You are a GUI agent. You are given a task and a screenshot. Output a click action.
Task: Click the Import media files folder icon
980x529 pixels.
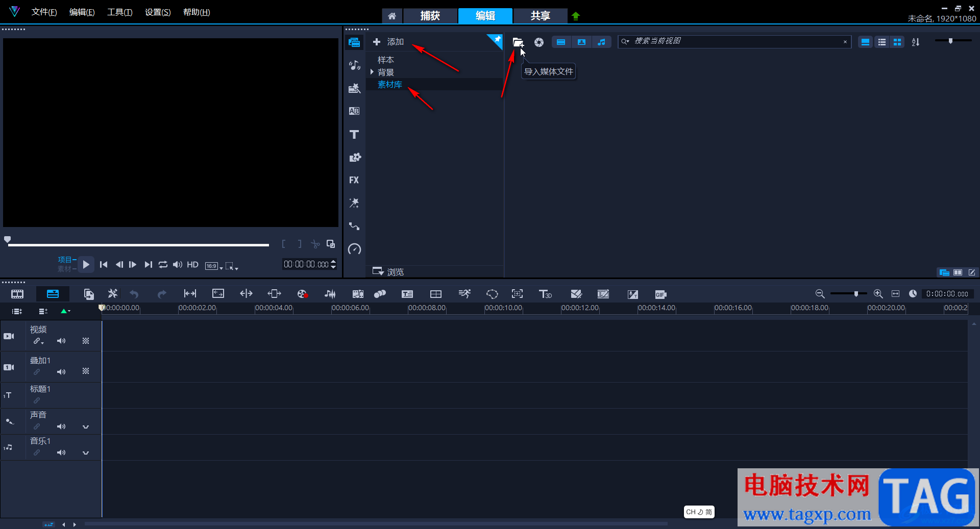[518, 42]
